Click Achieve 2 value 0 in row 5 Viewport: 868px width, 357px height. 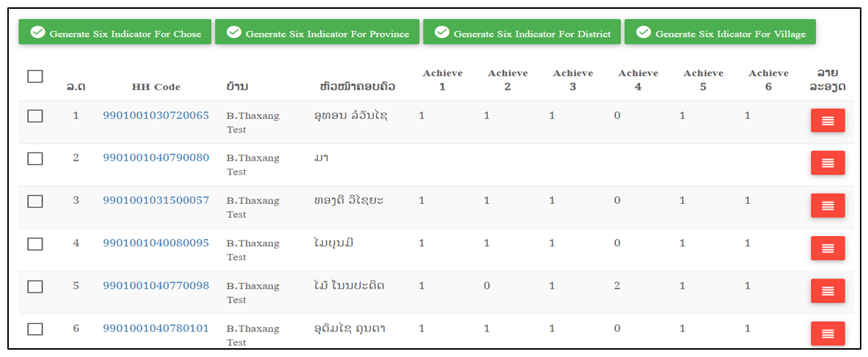point(487,286)
